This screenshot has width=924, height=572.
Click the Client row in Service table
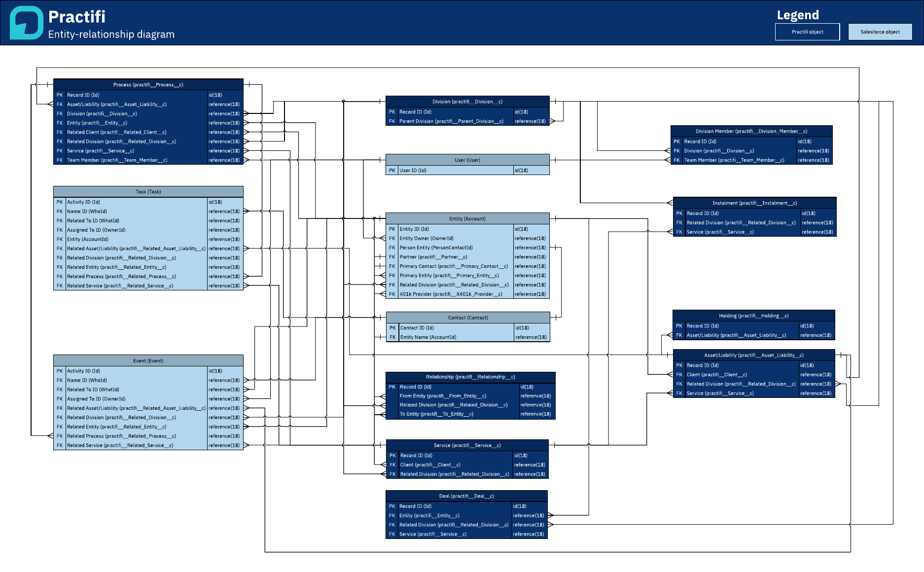click(467, 465)
